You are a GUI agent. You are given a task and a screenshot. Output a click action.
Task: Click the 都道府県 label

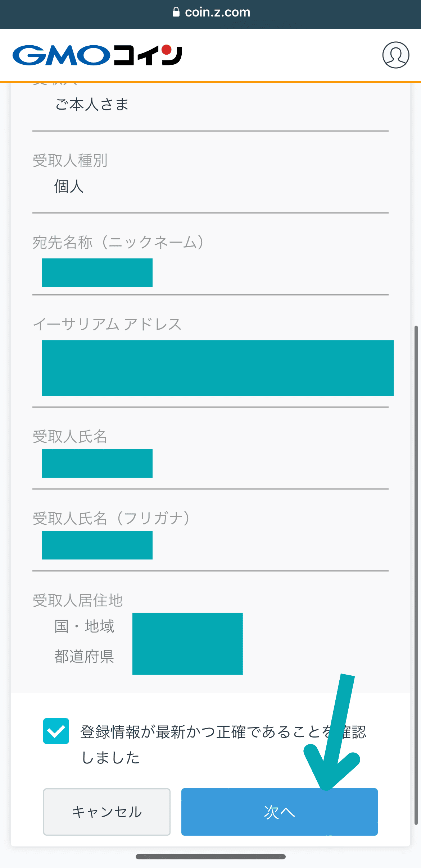pos(84,656)
